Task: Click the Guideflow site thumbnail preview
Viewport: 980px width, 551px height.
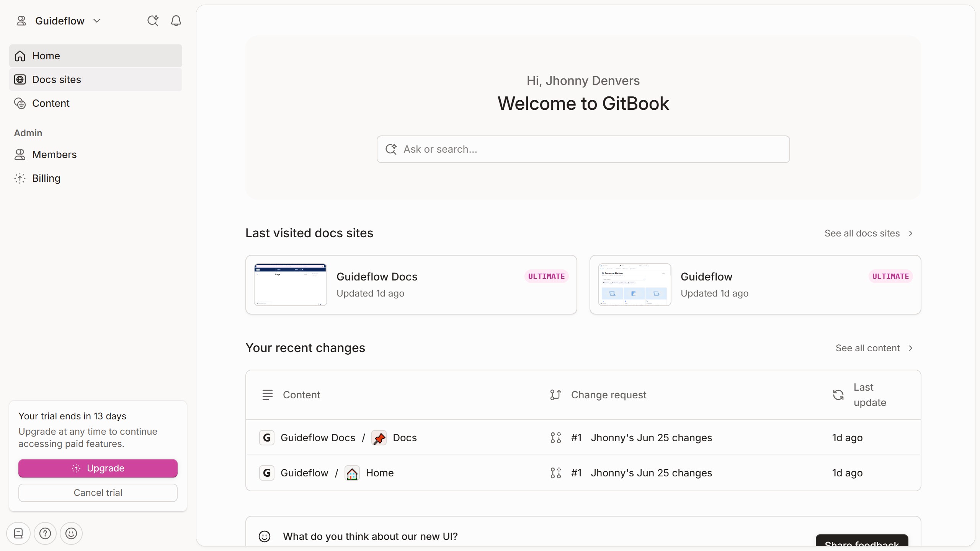Action: click(635, 285)
